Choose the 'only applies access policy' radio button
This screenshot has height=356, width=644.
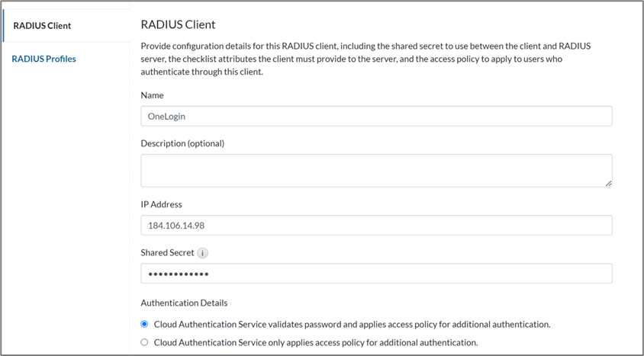(x=145, y=342)
